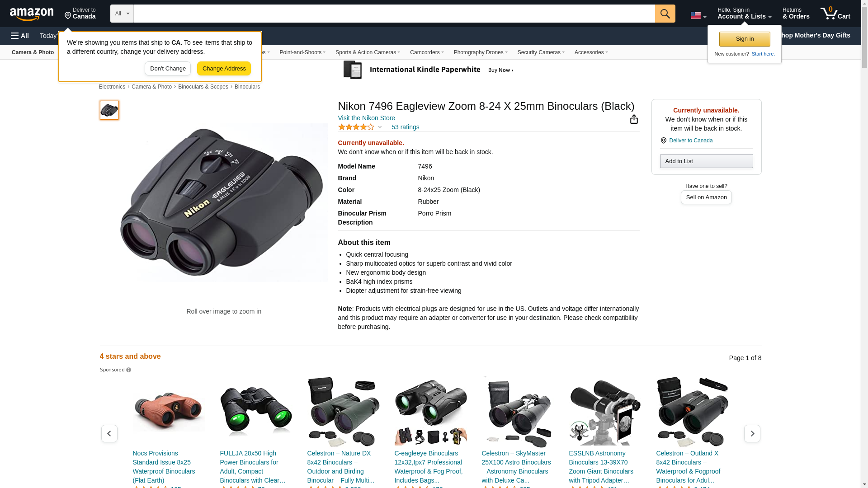
Task: Click the US flag language selector
Action: 698,16
